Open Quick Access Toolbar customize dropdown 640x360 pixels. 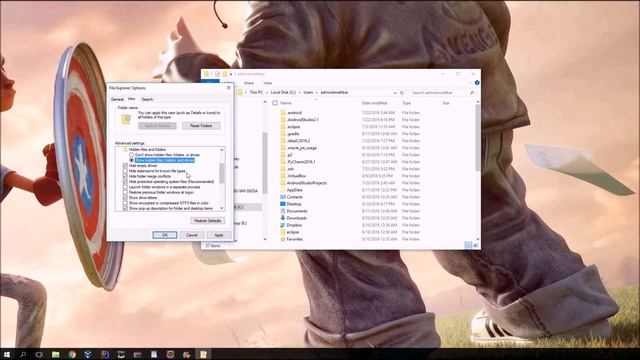pos(231,74)
